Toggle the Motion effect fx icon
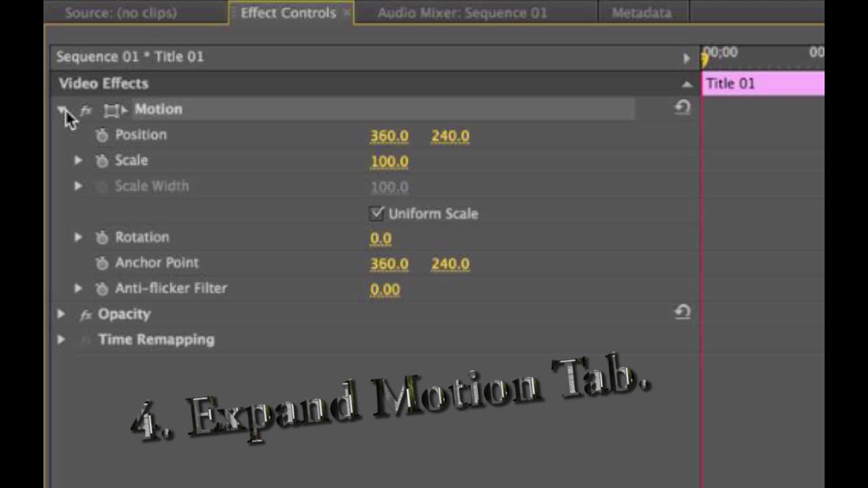The height and width of the screenshot is (488, 868). [85, 110]
